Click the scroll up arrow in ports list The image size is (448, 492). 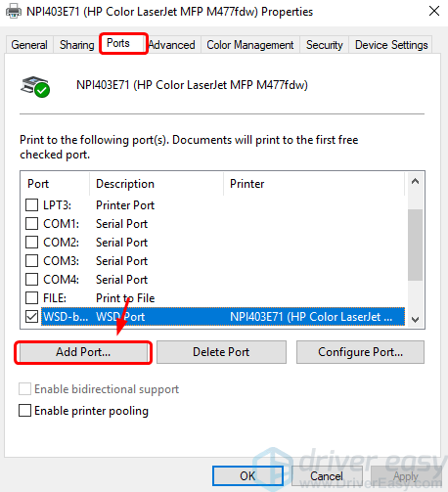[x=415, y=182]
